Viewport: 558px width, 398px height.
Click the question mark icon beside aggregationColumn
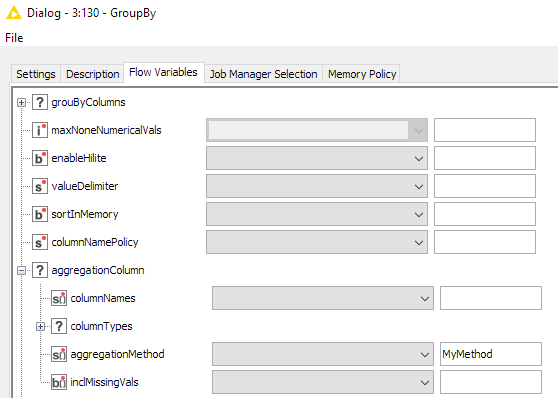pyautogui.click(x=40, y=270)
